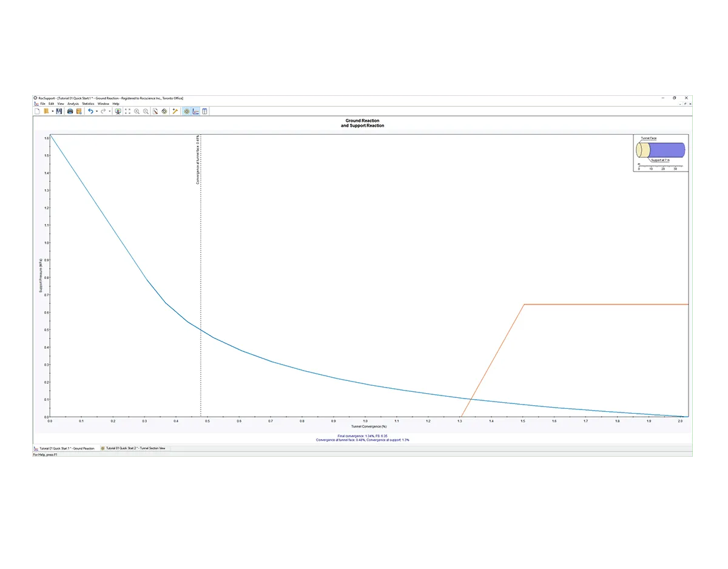
Task: Open Project Settings with the pencil page icon
Action: coord(155,112)
